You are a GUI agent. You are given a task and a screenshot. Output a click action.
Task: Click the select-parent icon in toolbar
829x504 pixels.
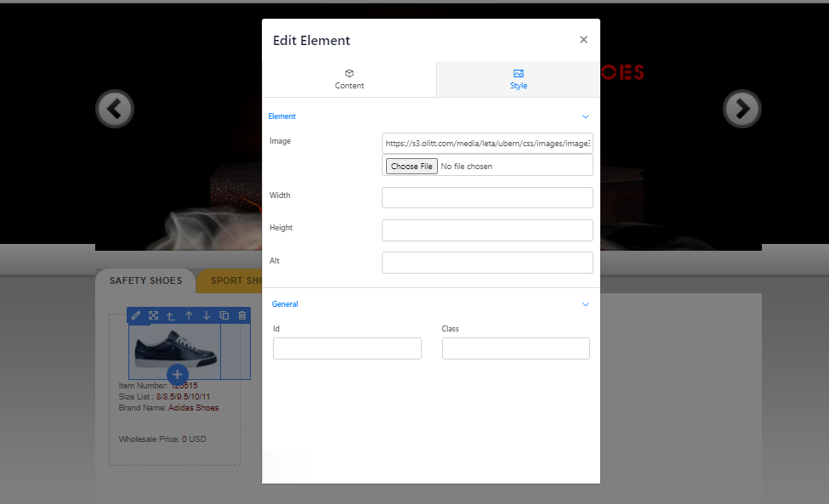(171, 316)
